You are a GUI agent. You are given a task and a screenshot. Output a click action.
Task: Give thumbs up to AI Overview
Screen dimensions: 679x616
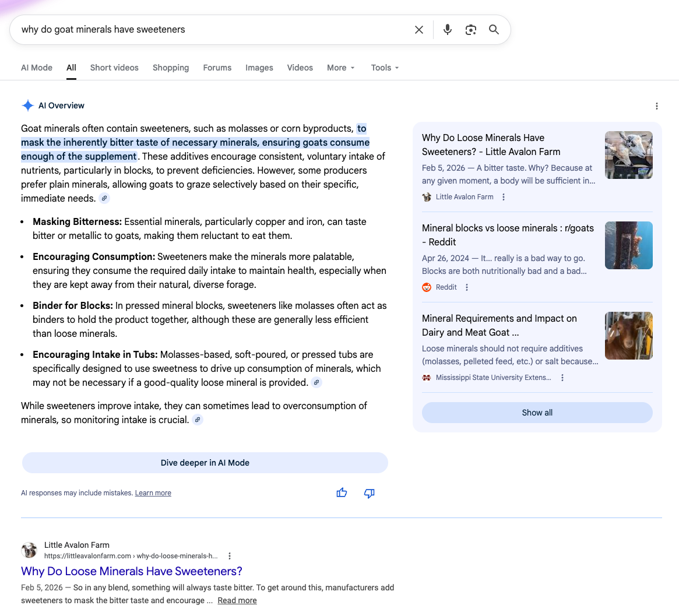click(342, 493)
